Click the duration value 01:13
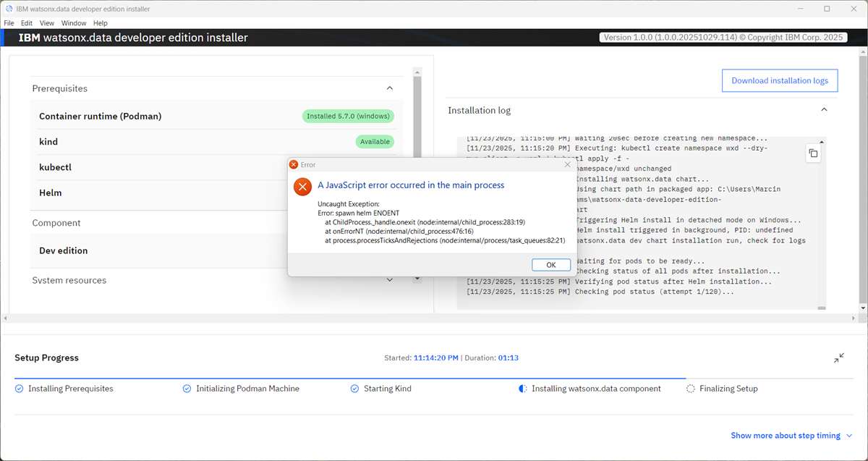 509,358
